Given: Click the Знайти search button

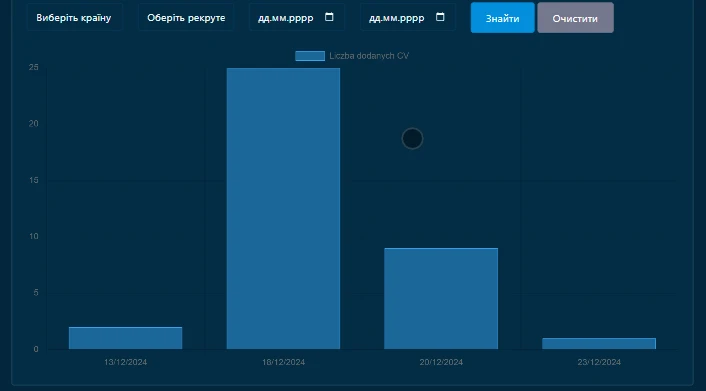Looking at the screenshot, I should [x=502, y=18].
